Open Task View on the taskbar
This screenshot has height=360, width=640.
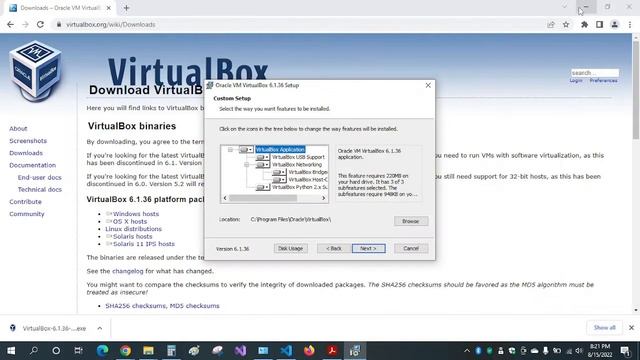point(78,351)
